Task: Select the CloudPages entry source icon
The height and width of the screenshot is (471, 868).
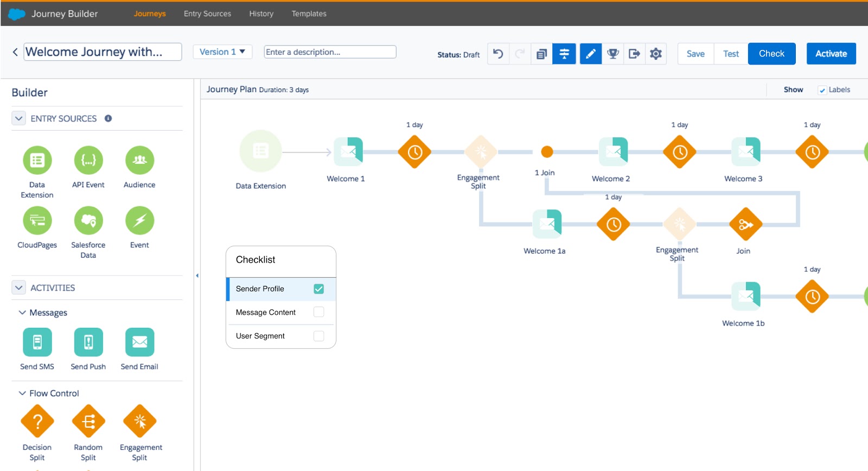Action: (x=37, y=220)
